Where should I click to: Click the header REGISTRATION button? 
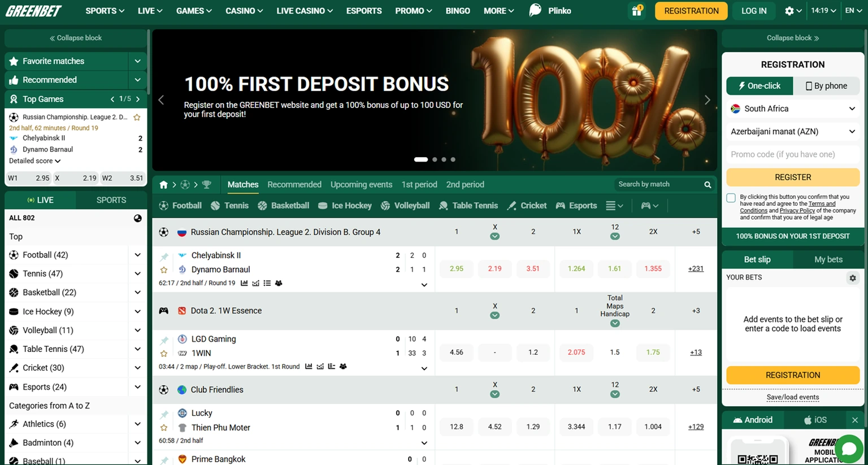coord(691,11)
